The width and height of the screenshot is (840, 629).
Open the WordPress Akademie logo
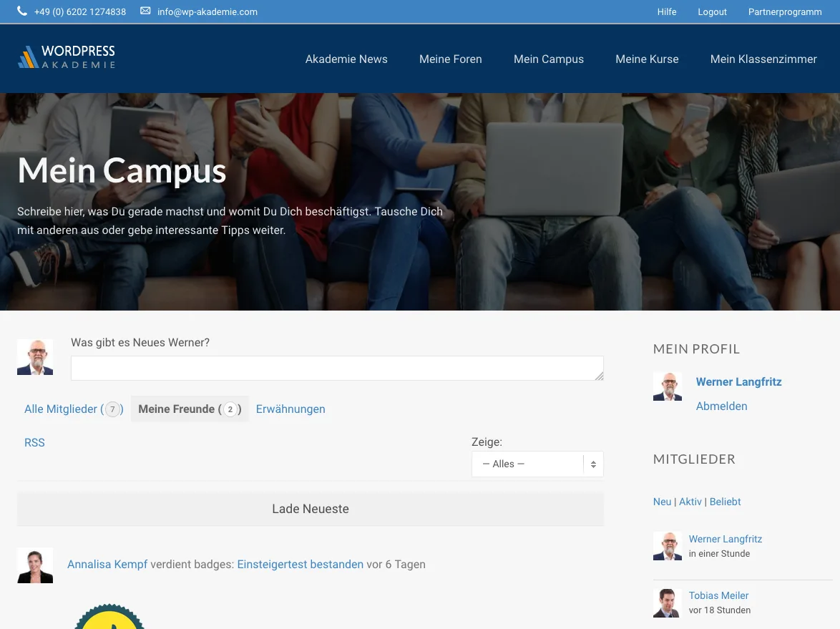pos(67,57)
